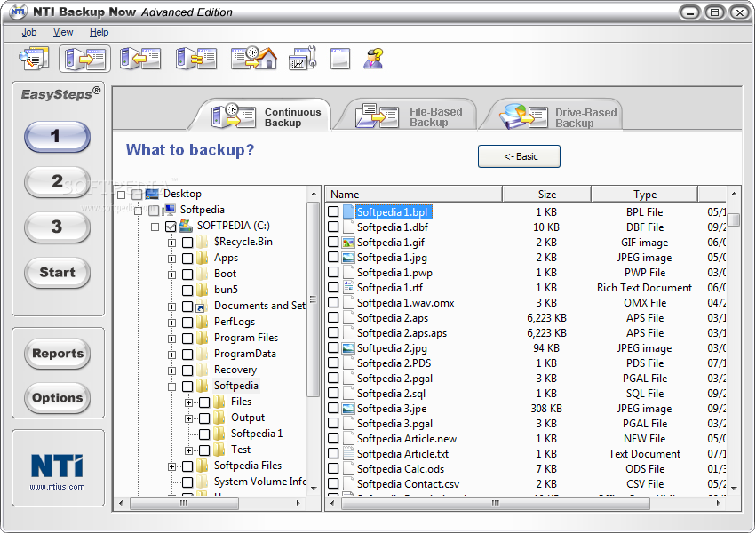Click the Softpedia Article.txt file icon
This screenshot has height=534, width=756.
point(348,453)
